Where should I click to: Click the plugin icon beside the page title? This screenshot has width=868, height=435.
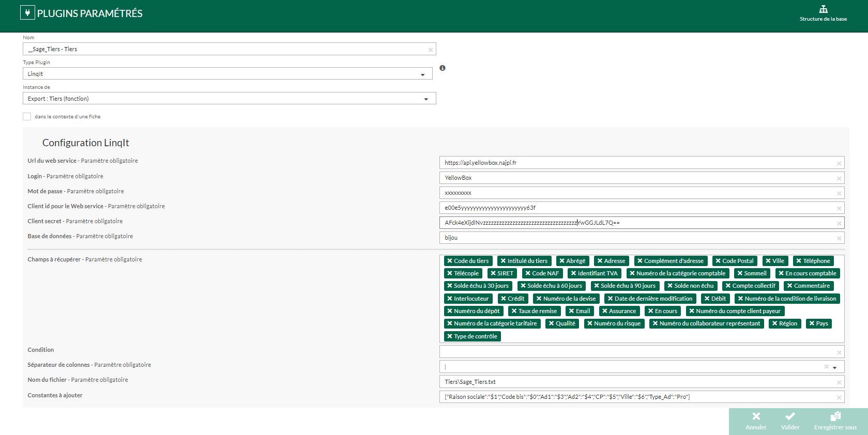coord(27,13)
